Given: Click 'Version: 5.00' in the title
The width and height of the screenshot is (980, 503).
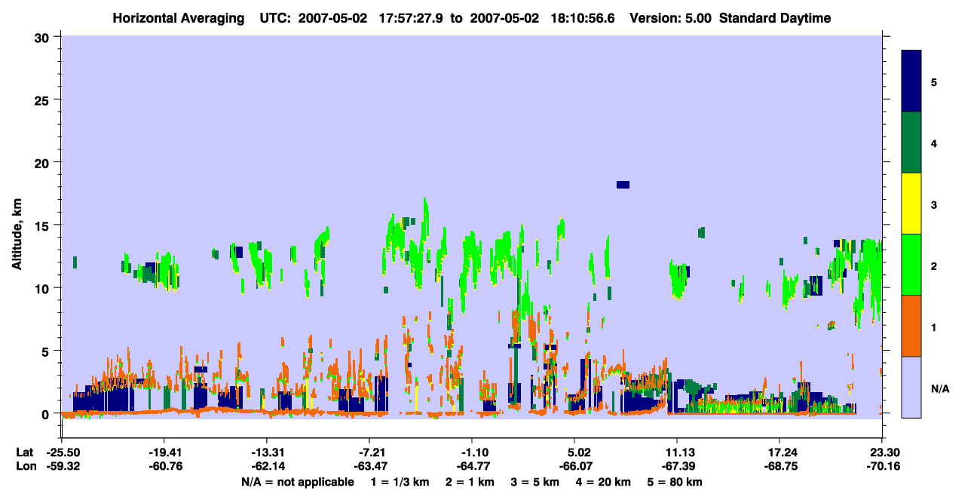Looking at the screenshot, I should click(x=671, y=18).
